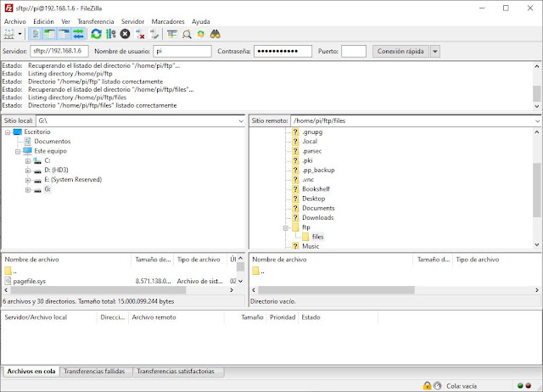Open the directory listing filters dialog

tap(172, 34)
